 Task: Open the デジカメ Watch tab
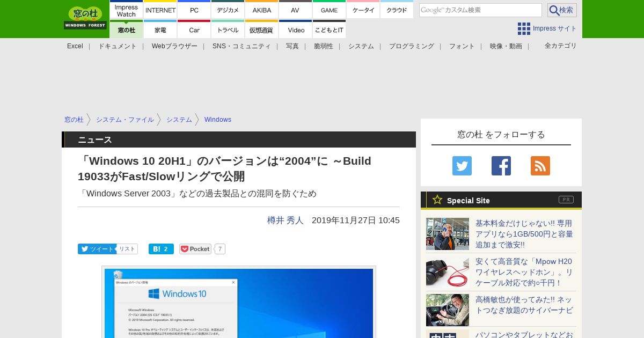228,10
